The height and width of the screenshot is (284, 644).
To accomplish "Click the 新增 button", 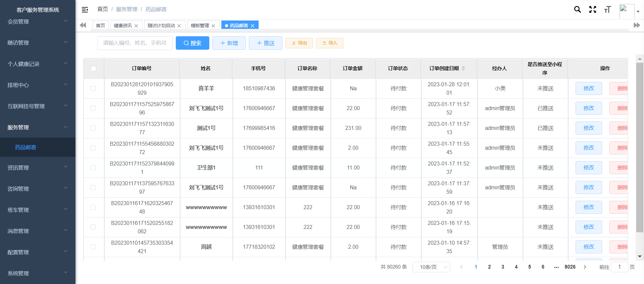I will click(229, 43).
